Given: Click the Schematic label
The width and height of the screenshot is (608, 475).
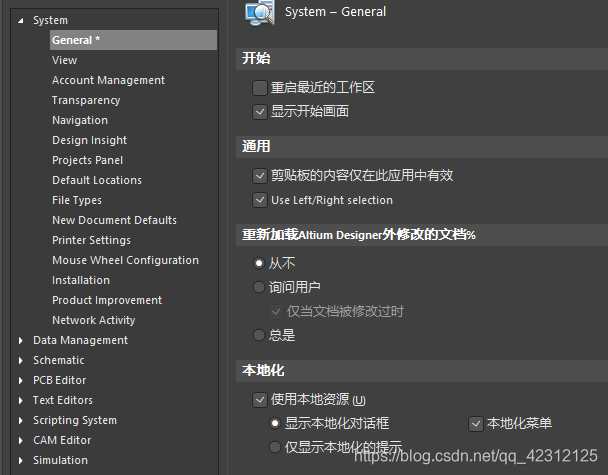Looking at the screenshot, I should click(x=59, y=360).
